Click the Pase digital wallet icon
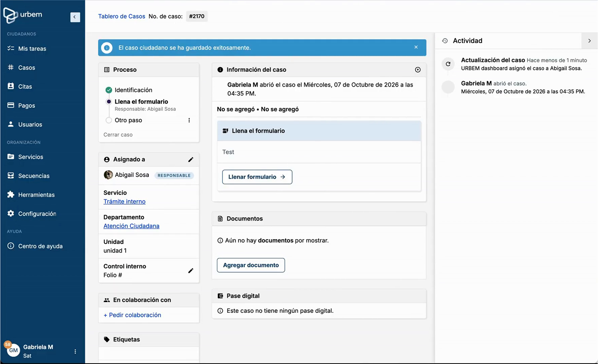 [220, 296]
